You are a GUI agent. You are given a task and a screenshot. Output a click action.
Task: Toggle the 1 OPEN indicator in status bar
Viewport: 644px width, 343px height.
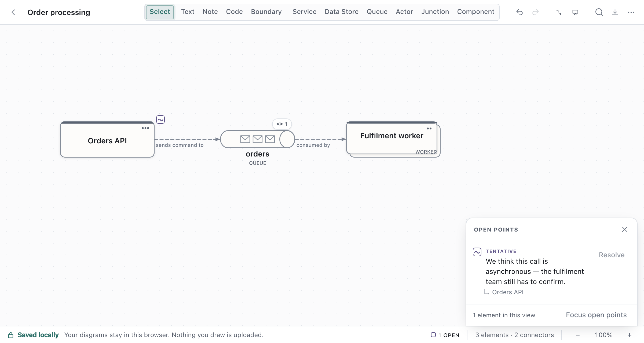[445, 335]
